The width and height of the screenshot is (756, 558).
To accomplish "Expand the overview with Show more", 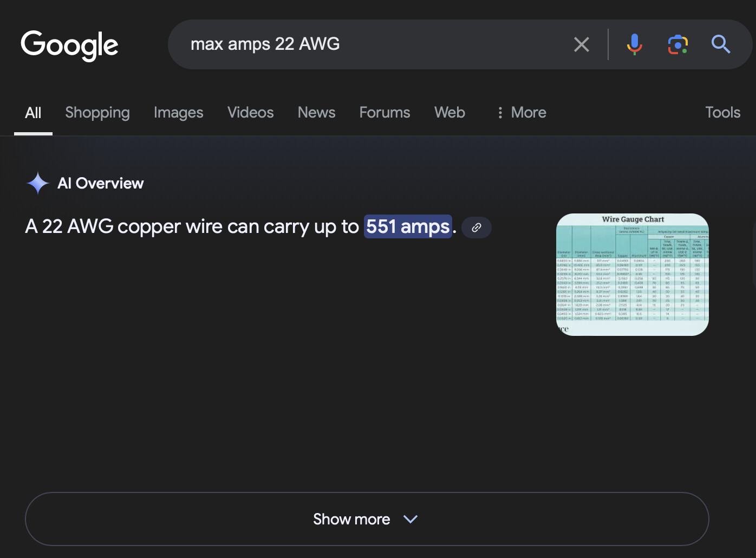I will (x=367, y=519).
